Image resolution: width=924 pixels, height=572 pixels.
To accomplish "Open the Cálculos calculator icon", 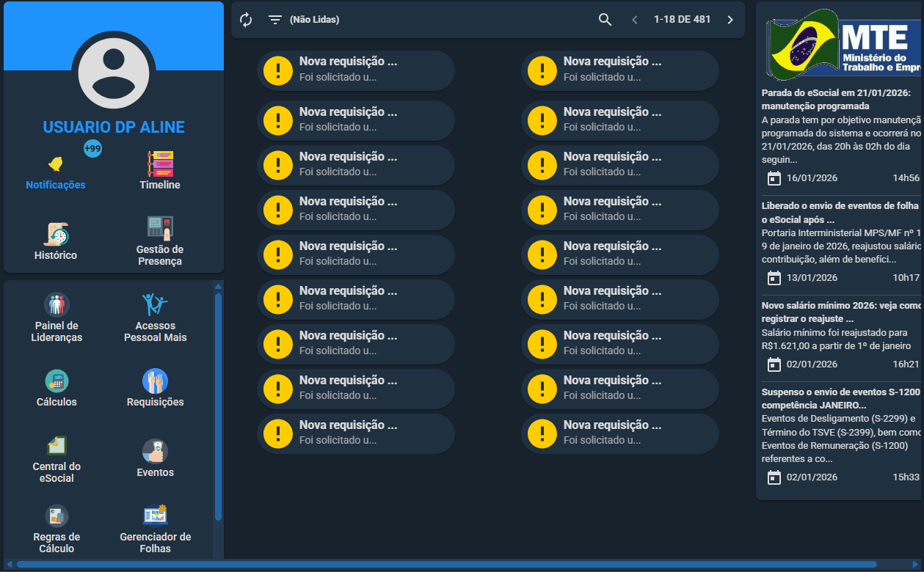I will (x=57, y=381).
